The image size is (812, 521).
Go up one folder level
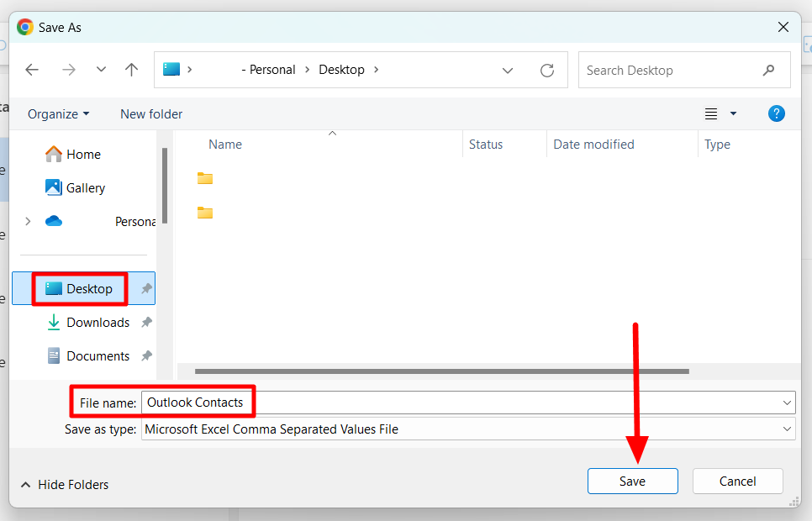(x=131, y=70)
